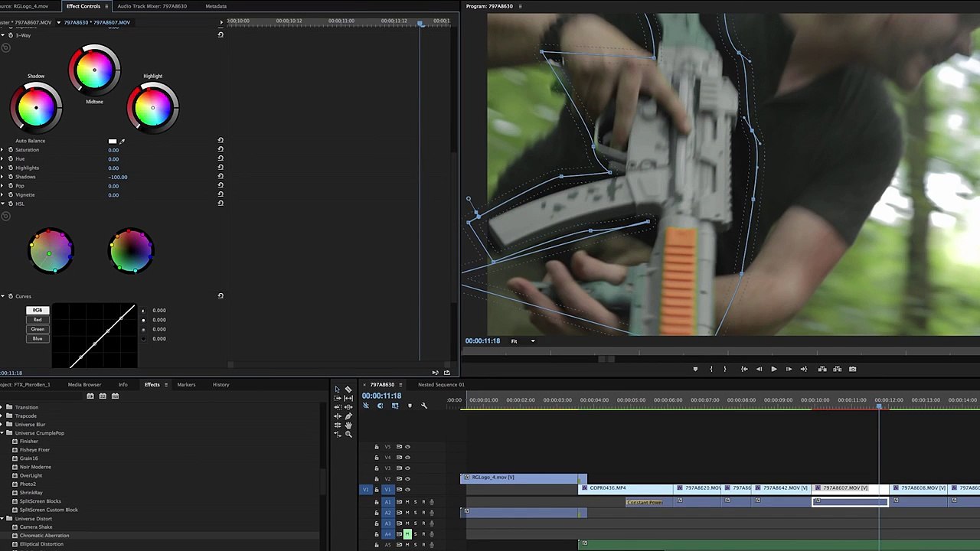Toggle Shadows animation stopwatch
Image resolution: width=980 pixels, height=551 pixels.
tap(11, 177)
